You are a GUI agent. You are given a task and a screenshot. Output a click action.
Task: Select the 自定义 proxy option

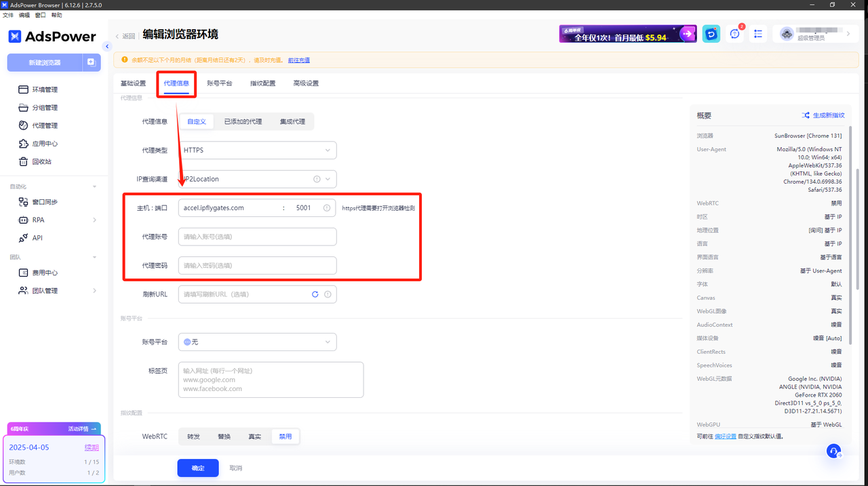click(x=197, y=121)
